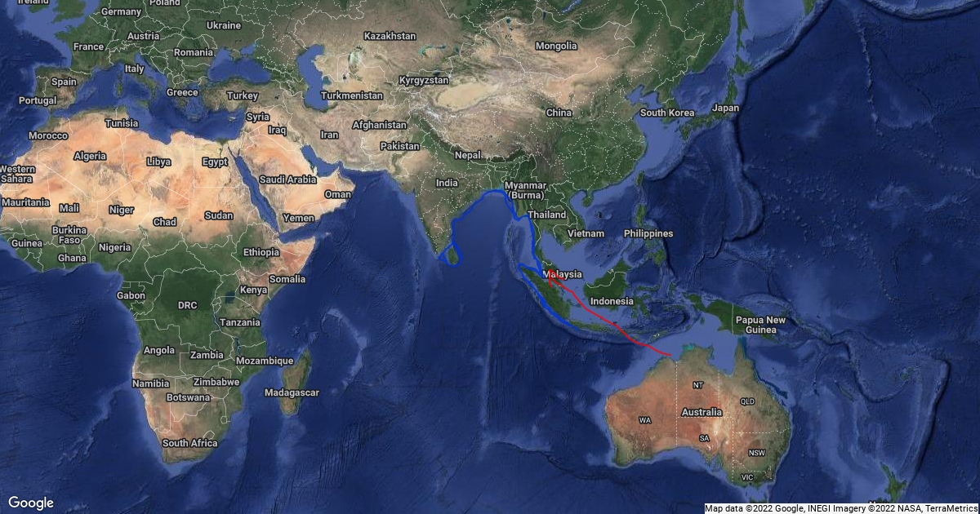Select the Papua New Guinea label
980x514 pixels.
click(760, 325)
